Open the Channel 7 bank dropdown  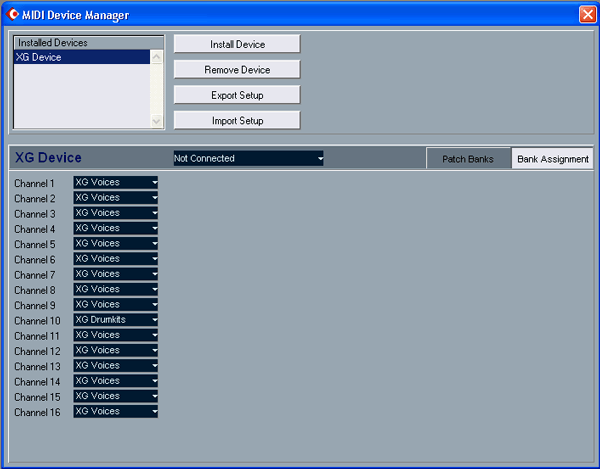click(x=116, y=274)
